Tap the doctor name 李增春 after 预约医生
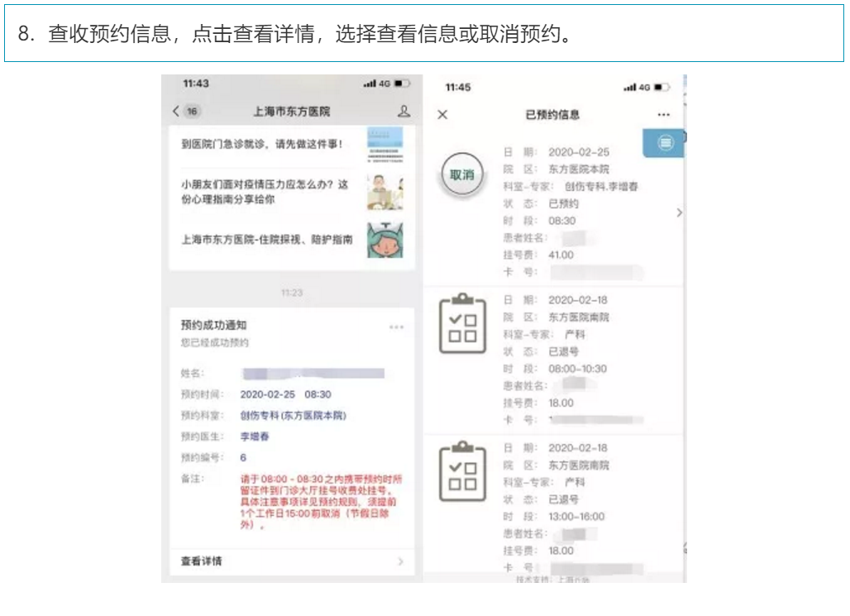Viewport: 850px width, 616px height. [255, 437]
